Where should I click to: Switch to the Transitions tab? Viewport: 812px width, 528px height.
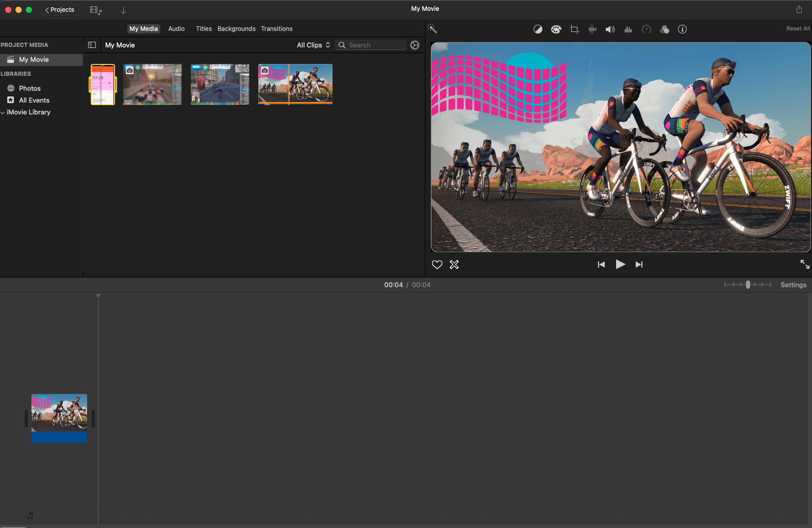click(276, 29)
